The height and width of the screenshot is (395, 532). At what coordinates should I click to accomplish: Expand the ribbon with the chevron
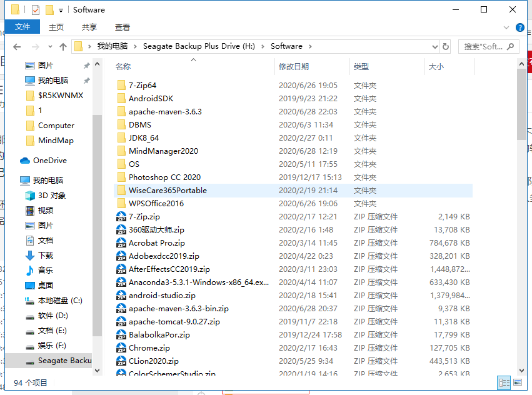coord(506,27)
